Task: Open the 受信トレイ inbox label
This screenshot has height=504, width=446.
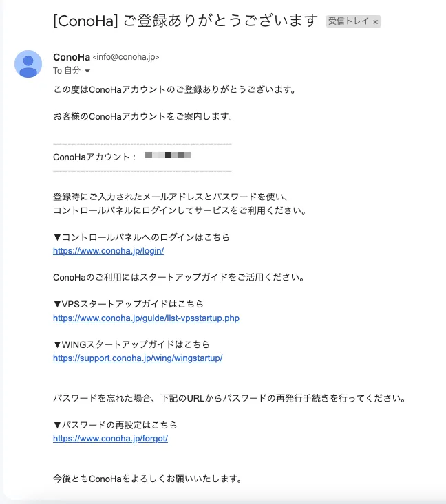Action: pos(348,21)
